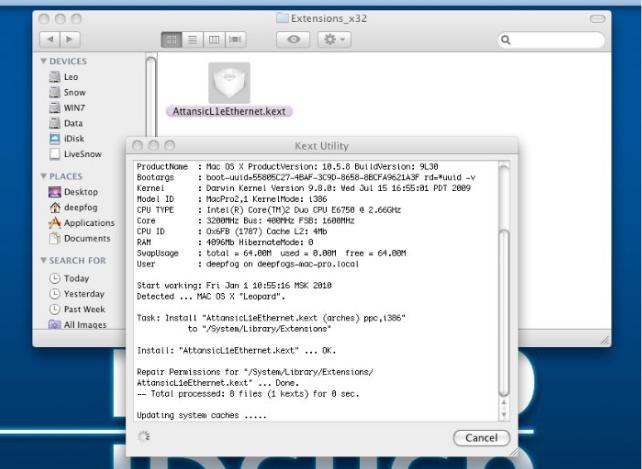The image size is (642, 469).
Task: Click the Finder toolbar toggle pill button
Action: coord(597,19)
